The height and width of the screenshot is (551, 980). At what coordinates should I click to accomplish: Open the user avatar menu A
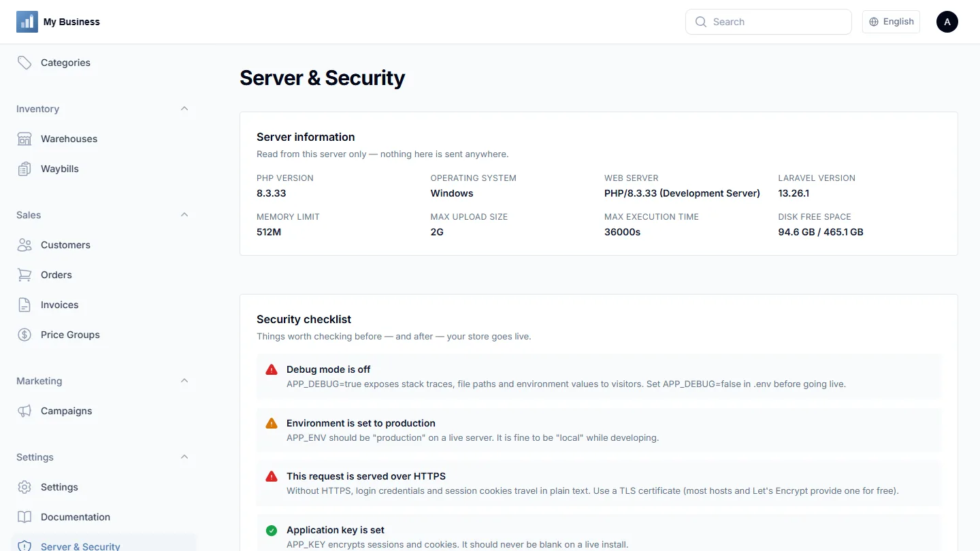(947, 22)
